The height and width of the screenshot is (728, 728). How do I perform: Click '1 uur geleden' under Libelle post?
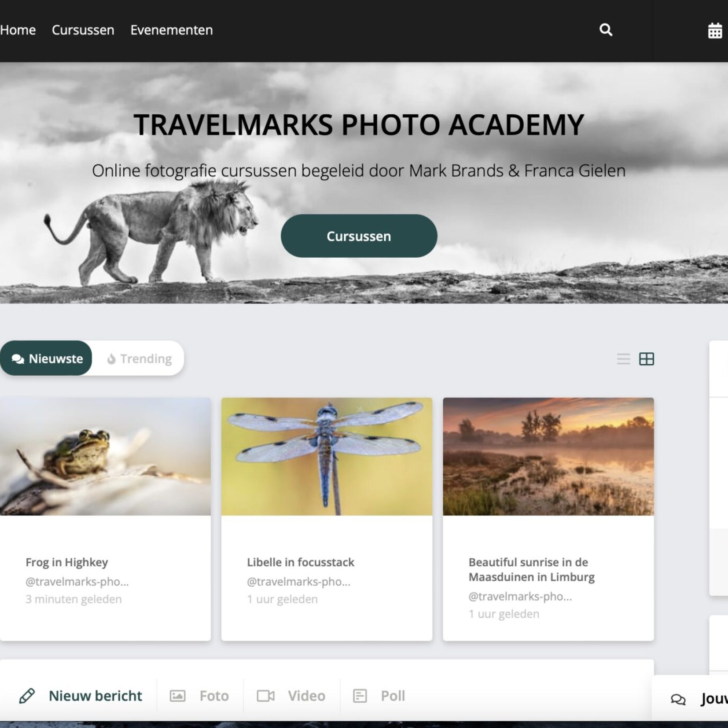tap(282, 599)
